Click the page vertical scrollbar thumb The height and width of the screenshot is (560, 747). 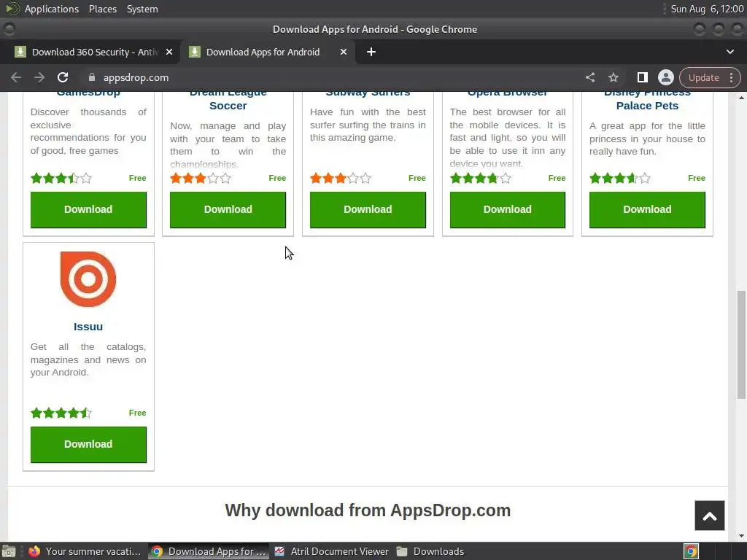pos(741,345)
